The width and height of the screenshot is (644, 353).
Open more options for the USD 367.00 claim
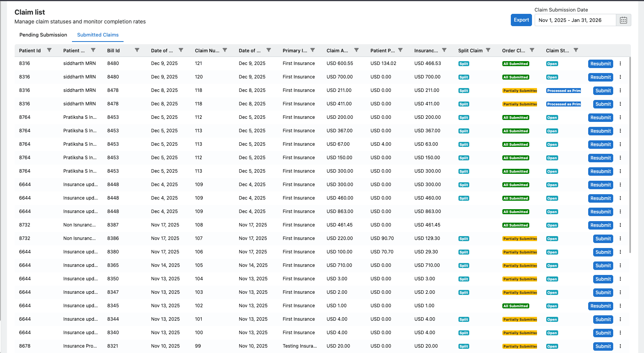coord(620,131)
